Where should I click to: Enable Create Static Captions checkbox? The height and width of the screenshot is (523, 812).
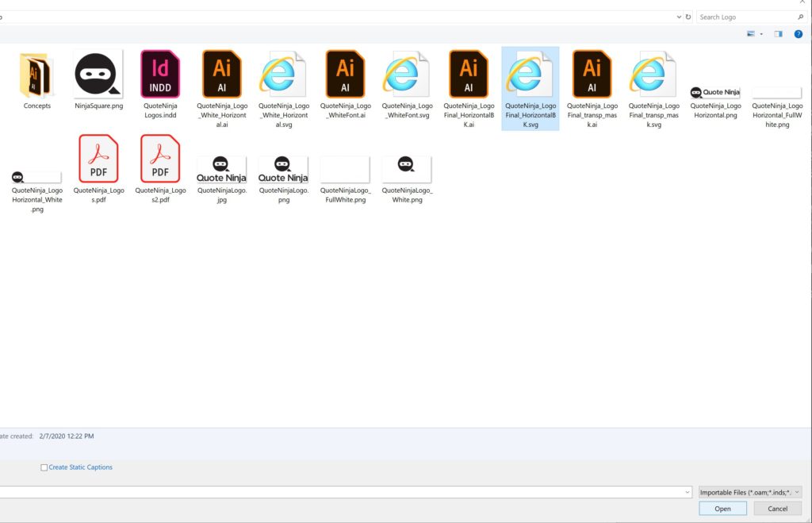click(x=44, y=467)
